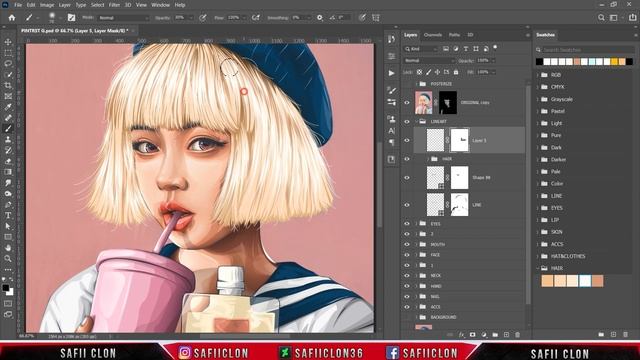640x360 pixels.
Task: Select the first peach HAIR swatch
Action: (x=547, y=281)
